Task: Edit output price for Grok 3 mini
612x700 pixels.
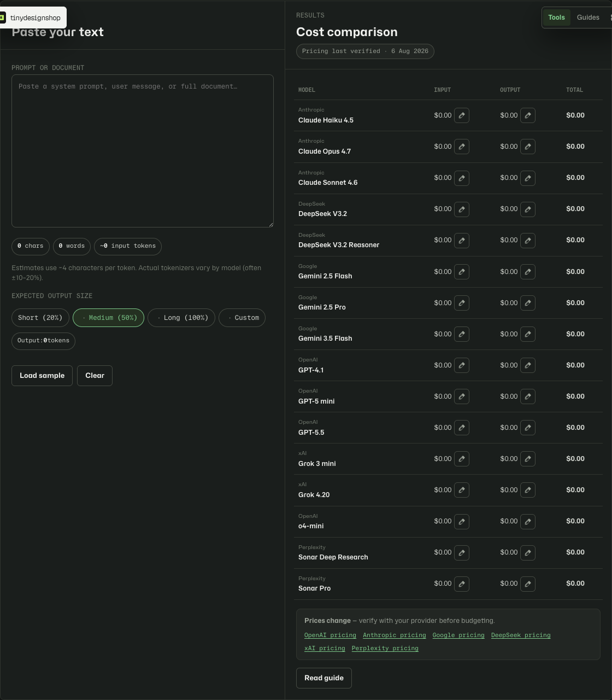Action: pos(528,459)
